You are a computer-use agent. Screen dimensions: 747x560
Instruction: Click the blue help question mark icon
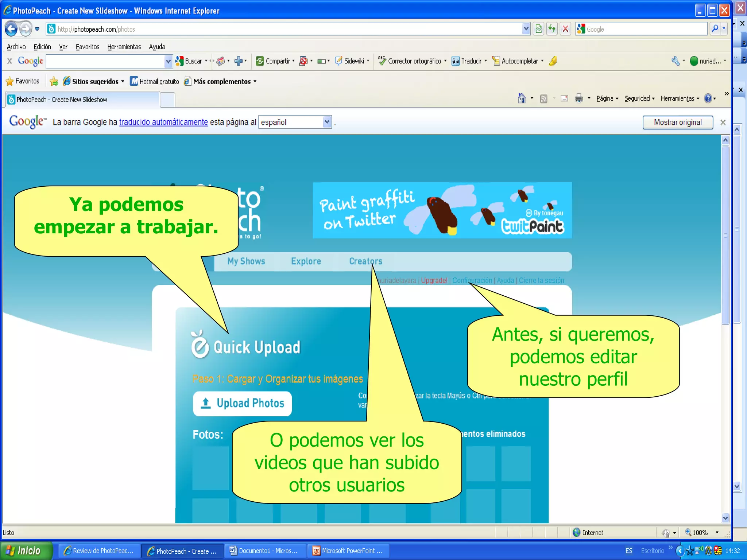pyautogui.click(x=708, y=98)
